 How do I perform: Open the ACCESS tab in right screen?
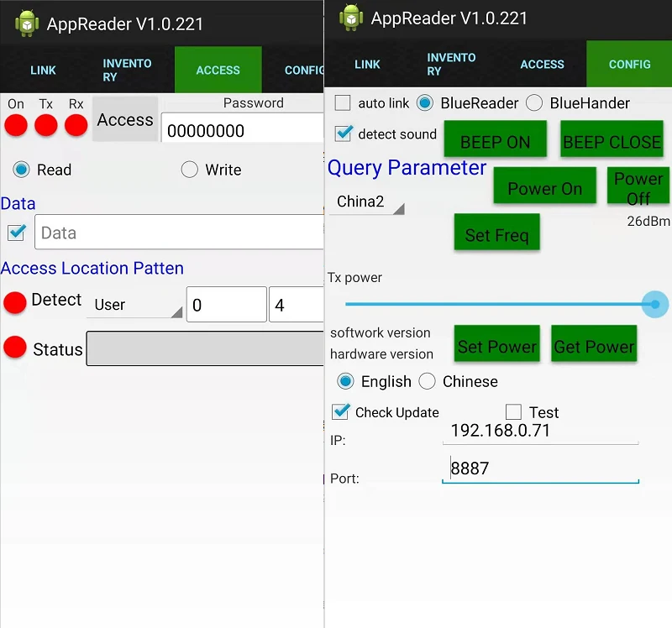(x=542, y=65)
